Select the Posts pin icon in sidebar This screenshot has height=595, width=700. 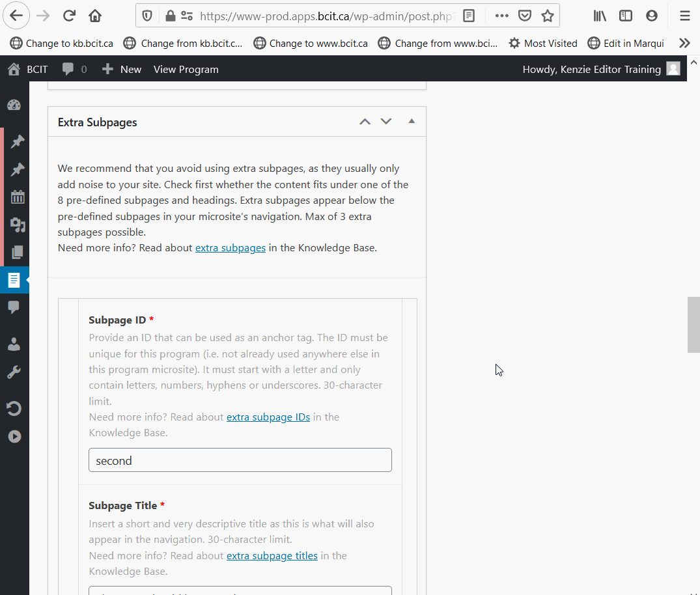click(x=14, y=141)
